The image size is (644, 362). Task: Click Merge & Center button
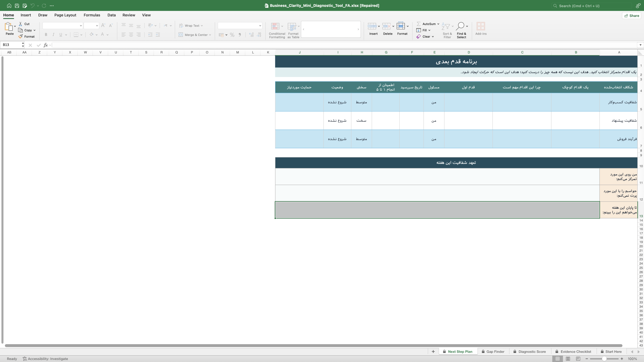195,35
